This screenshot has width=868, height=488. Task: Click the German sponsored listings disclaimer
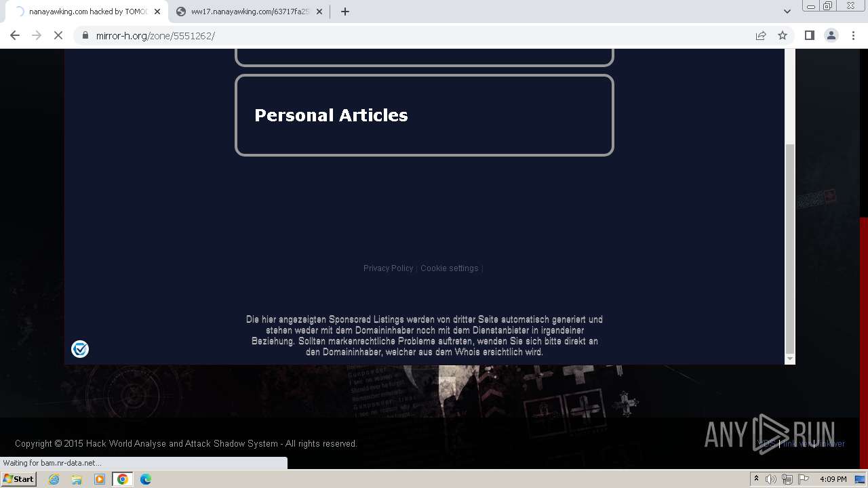(x=425, y=335)
